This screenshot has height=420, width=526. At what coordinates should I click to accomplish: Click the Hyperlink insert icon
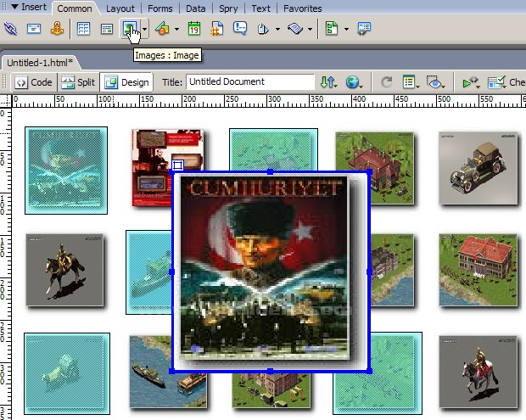(10, 29)
